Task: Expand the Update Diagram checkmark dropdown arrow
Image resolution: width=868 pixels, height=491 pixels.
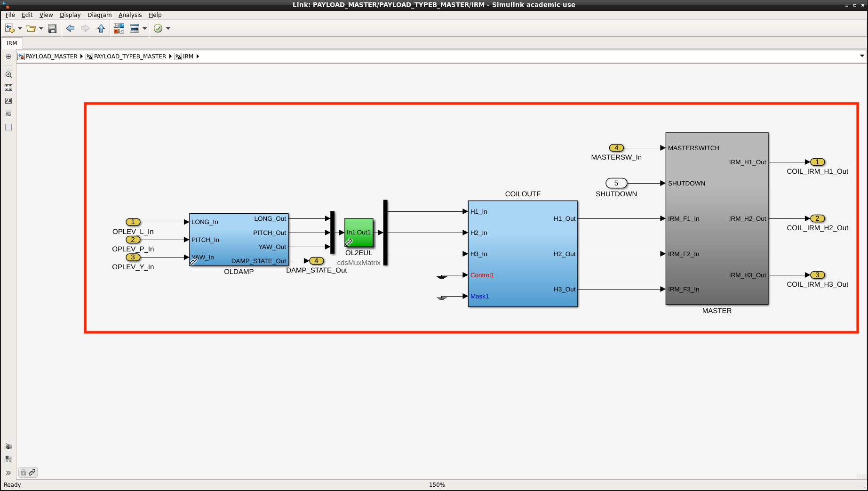Action: pos(168,29)
